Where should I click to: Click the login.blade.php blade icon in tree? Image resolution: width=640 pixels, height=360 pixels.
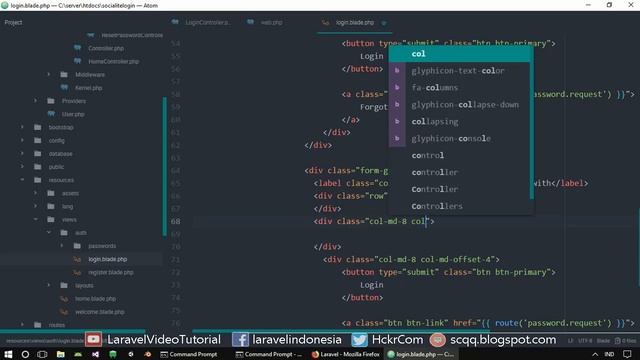77,259
